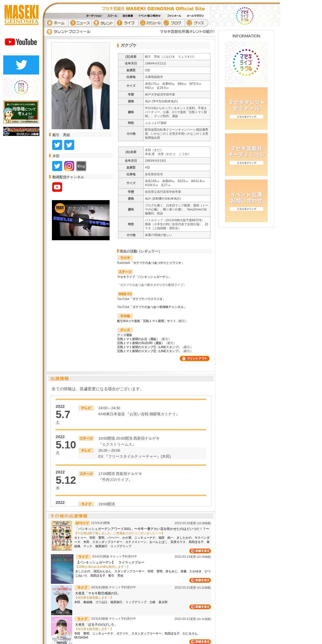Open the スクール top link
Viewport: 322px width, 644px height.
click(x=112, y=16)
